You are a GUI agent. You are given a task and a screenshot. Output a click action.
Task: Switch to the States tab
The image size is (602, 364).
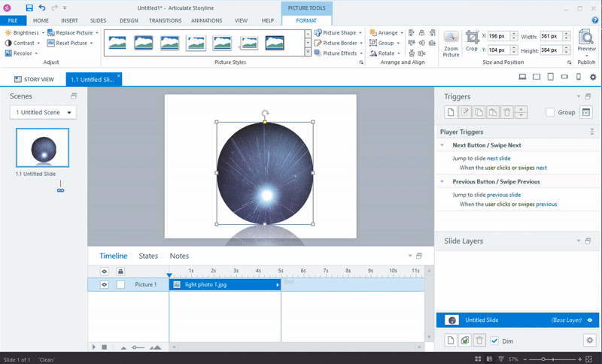tap(148, 256)
